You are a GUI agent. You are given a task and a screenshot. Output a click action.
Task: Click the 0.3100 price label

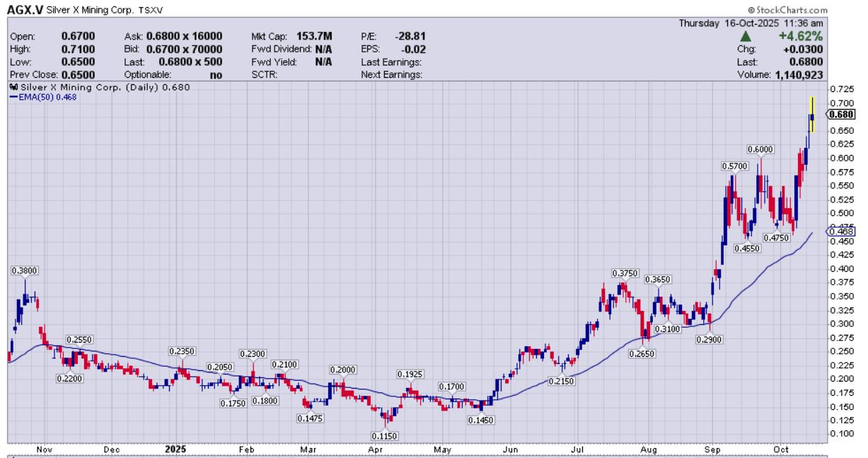click(x=667, y=329)
